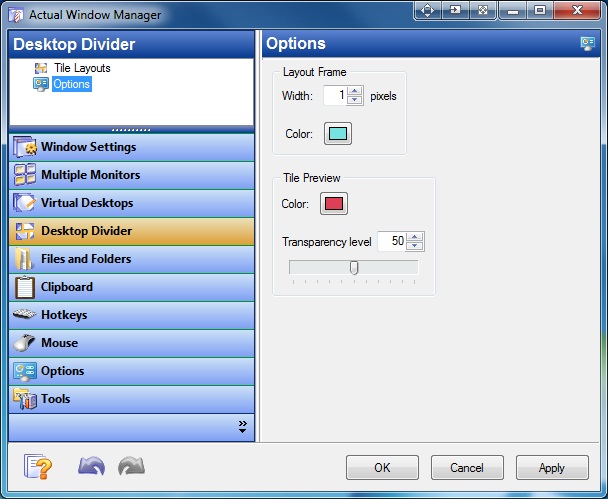This screenshot has width=608, height=499.
Task: Click the Transparency level input field
Action: (x=392, y=241)
